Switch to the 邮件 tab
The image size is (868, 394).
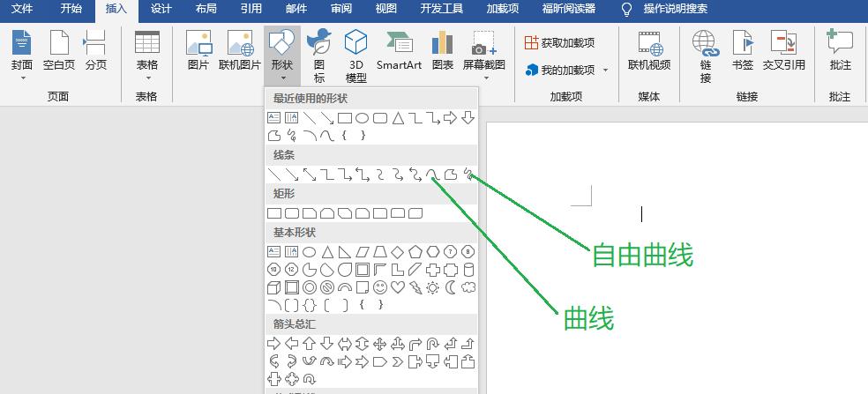tap(296, 9)
